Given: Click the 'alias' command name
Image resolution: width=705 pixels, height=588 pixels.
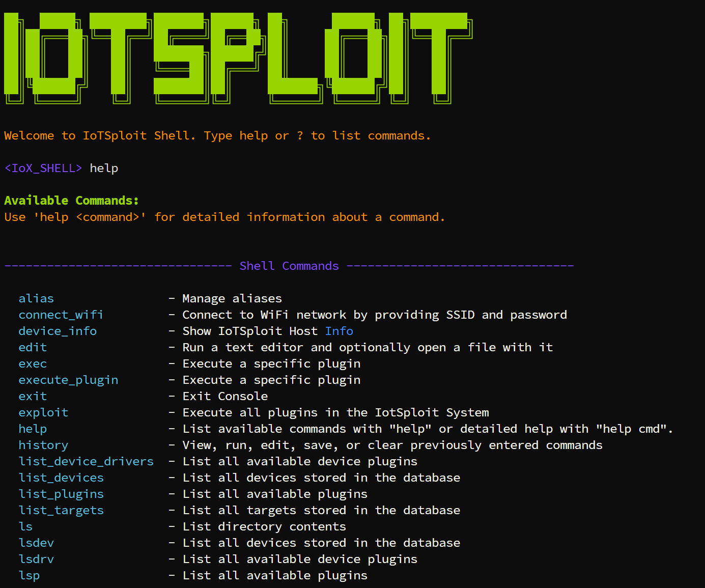Looking at the screenshot, I should [x=36, y=298].
